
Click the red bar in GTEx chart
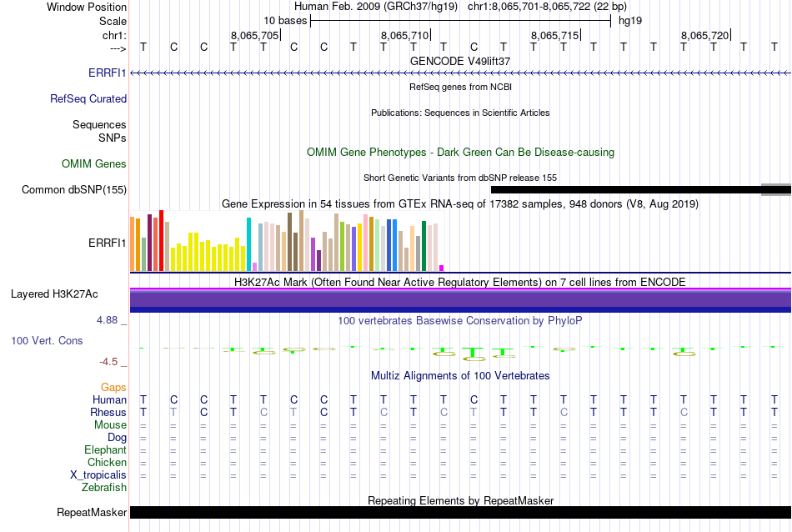[x=162, y=240]
